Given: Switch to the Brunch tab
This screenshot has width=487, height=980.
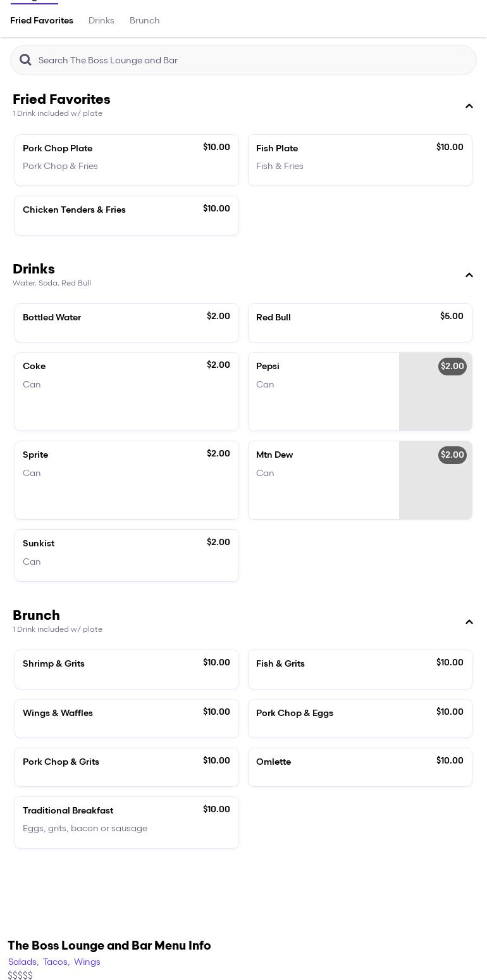Looking at the screenshot, I should point(144,21).
